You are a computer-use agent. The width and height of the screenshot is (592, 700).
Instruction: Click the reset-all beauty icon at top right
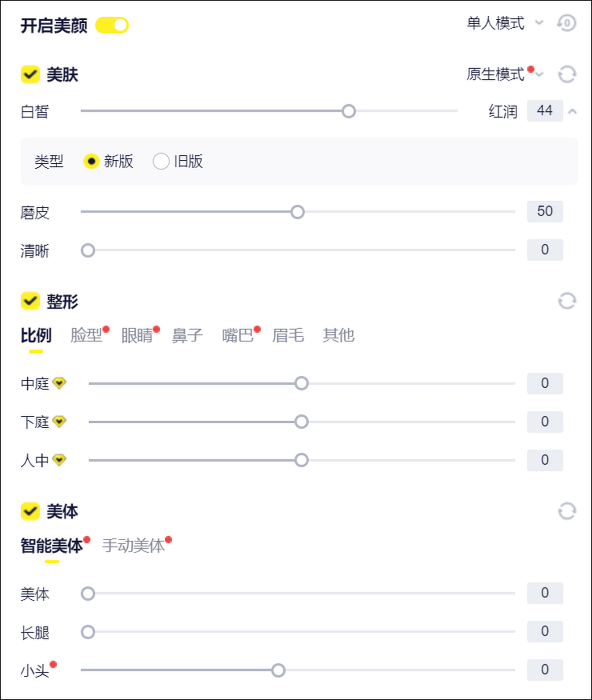pyautogui.click(x=566, y=23)
